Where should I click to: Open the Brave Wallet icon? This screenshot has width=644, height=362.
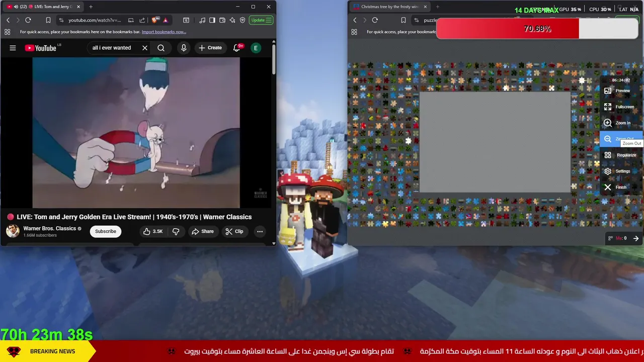(222, 20)
